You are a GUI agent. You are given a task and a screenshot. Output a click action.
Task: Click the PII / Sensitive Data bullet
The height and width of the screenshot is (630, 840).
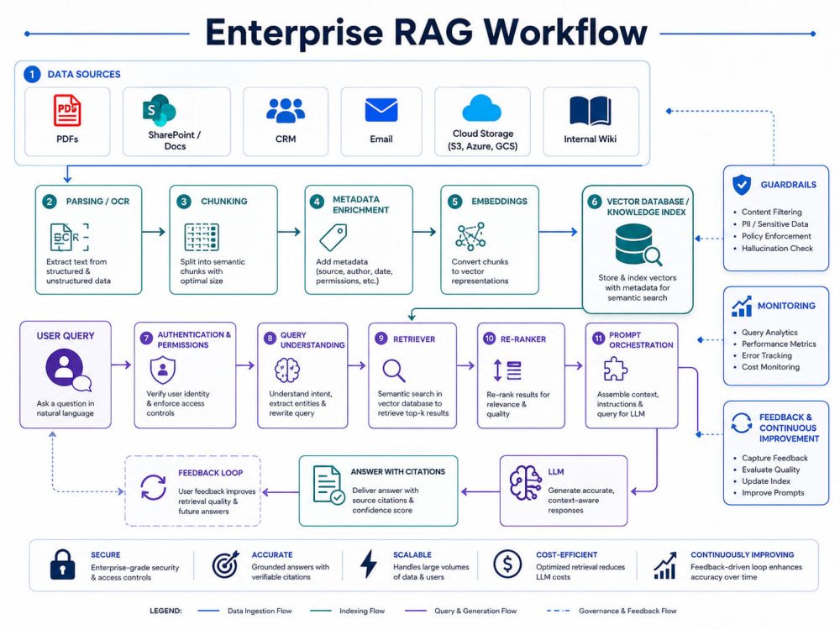(x=774, y=224)
